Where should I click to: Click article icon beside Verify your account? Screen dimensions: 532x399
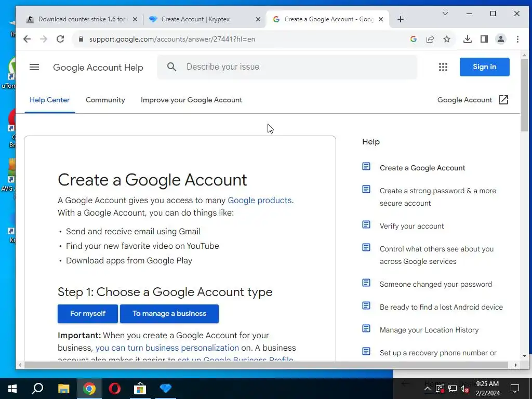tap(366, 224)
